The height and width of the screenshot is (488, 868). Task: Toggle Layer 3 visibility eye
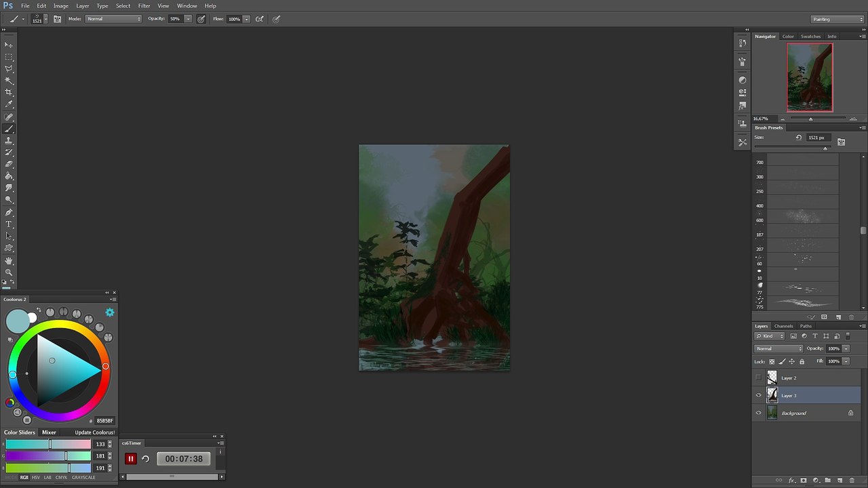(x=759, y=395)
